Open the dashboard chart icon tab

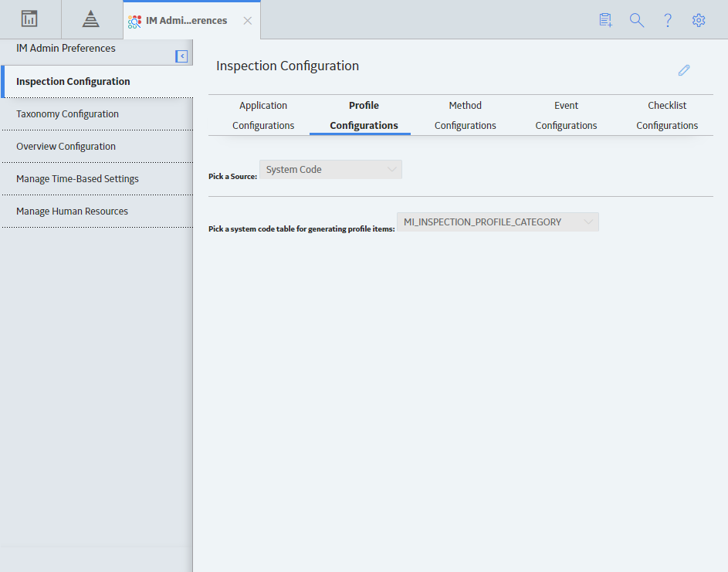[29, 19]
